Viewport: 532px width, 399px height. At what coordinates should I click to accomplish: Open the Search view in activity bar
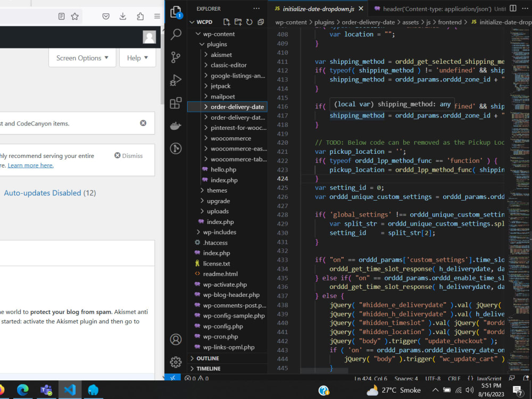(x=176, y=35)
